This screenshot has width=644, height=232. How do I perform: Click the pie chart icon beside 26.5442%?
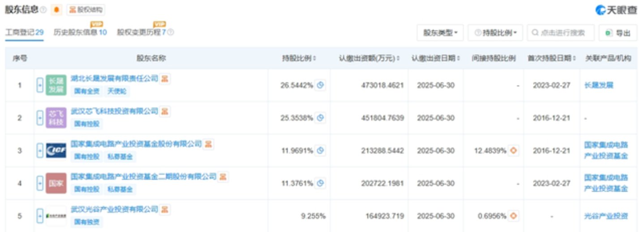point(320,85)
